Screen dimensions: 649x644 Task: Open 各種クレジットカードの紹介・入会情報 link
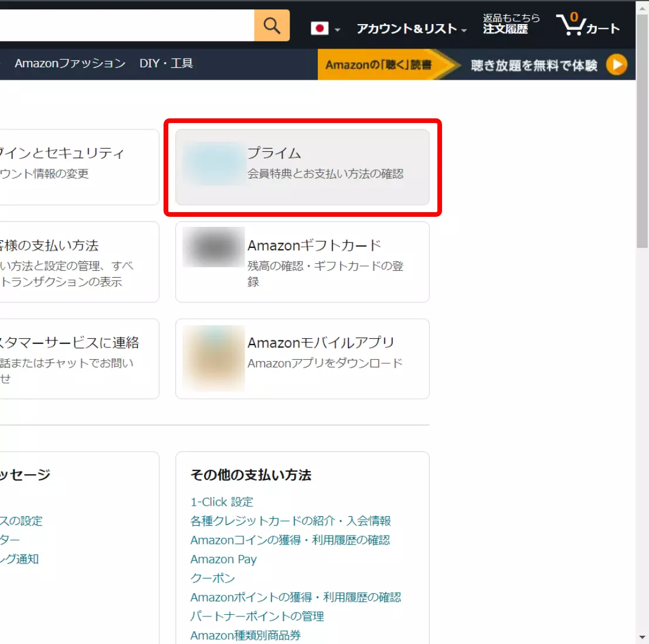(291, 521)
